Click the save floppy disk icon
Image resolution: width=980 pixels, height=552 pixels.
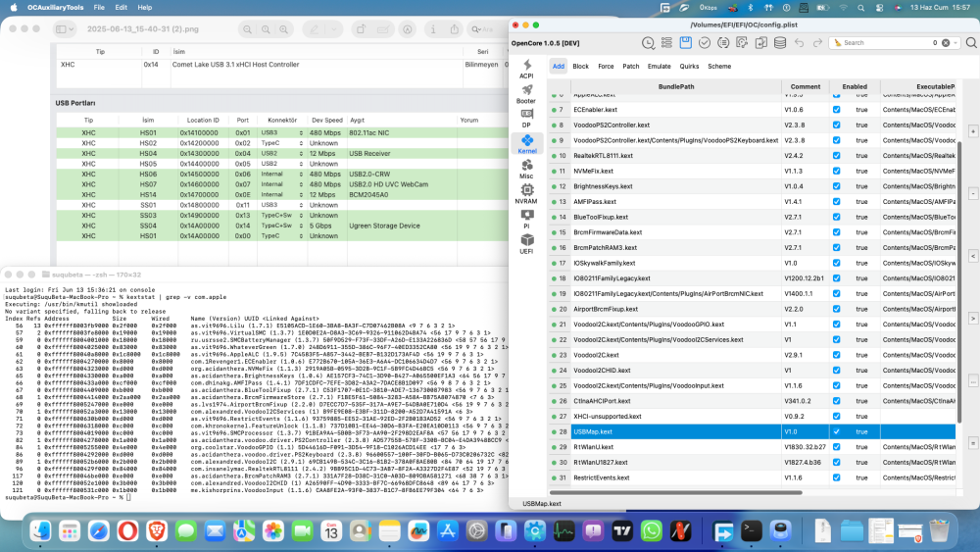[686, 42]
